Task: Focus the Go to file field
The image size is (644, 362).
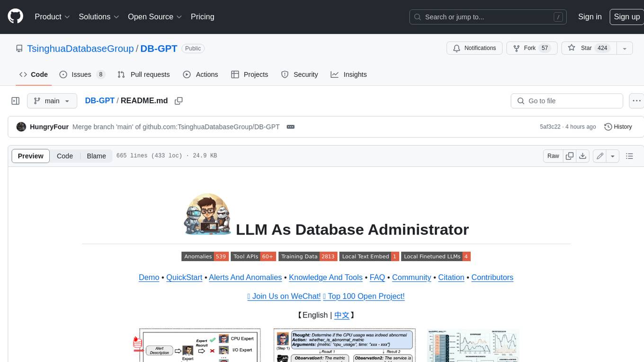Action: click(567, 101)
